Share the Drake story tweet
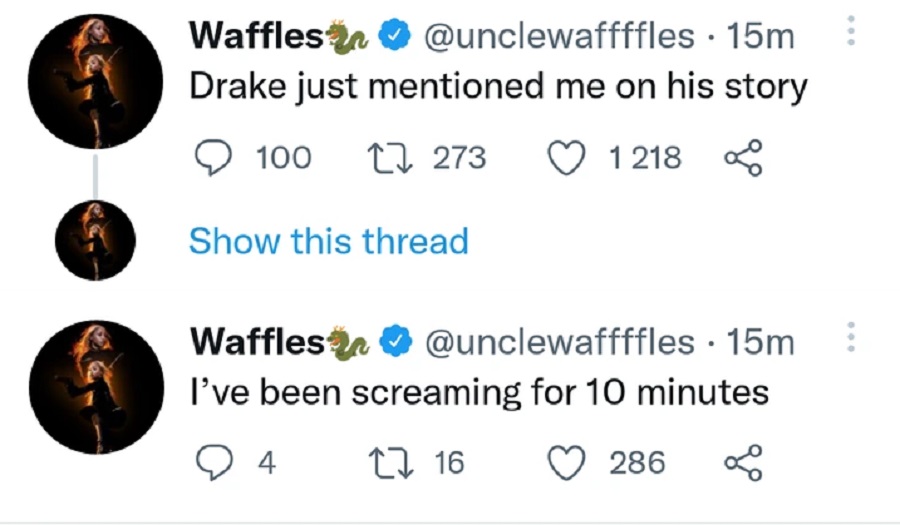The height and width of the screenshot is (525, 900). [x=743, y=157]
